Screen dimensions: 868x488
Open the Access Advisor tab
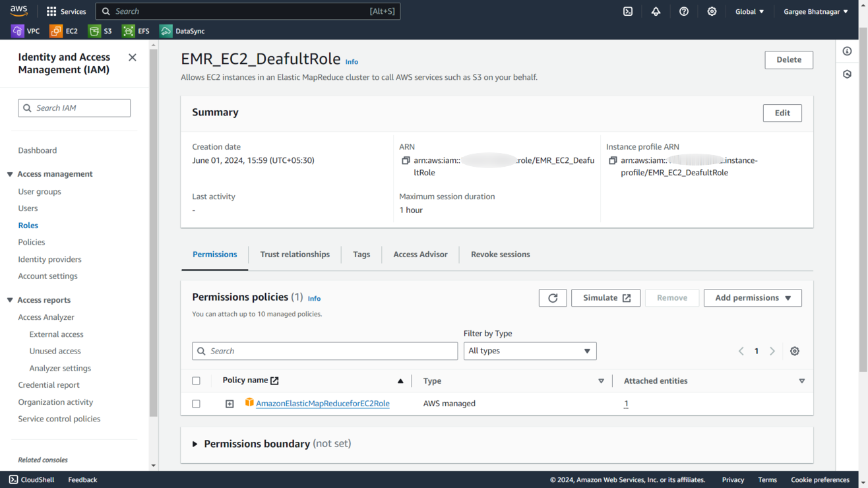pos(420,255)
